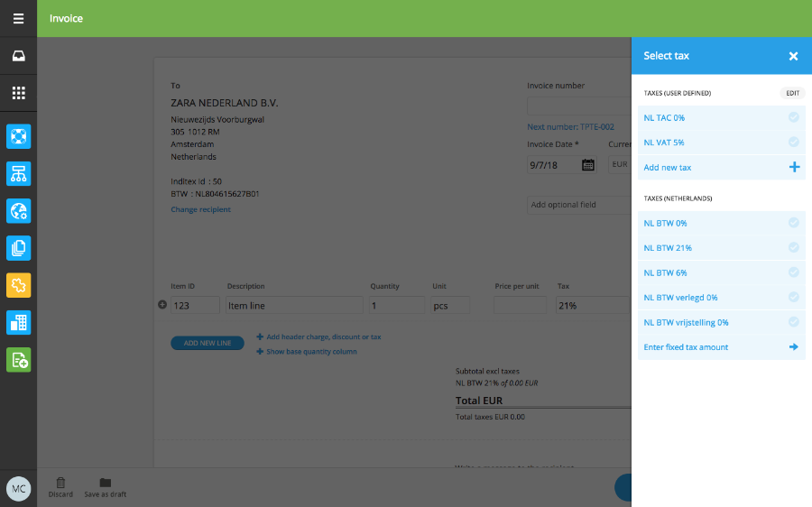Image resolution: width=812 pixels, height=507 pixels.
Task: Click the Discard label
Action: [60, 494]
